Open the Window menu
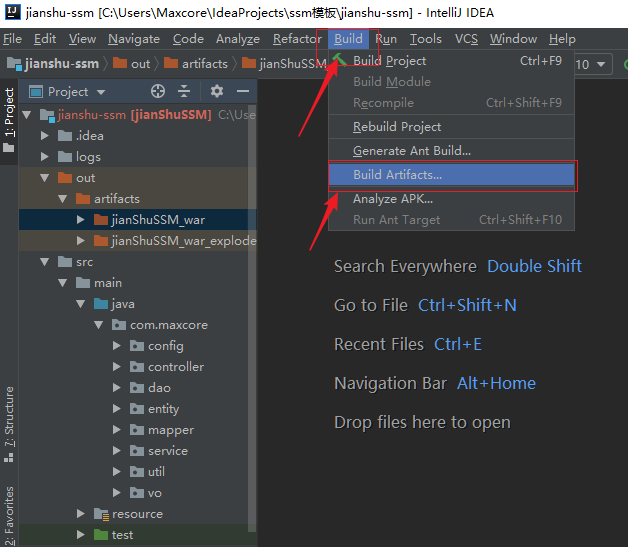The width and height of the screenshot is (628, 547). 513,39
